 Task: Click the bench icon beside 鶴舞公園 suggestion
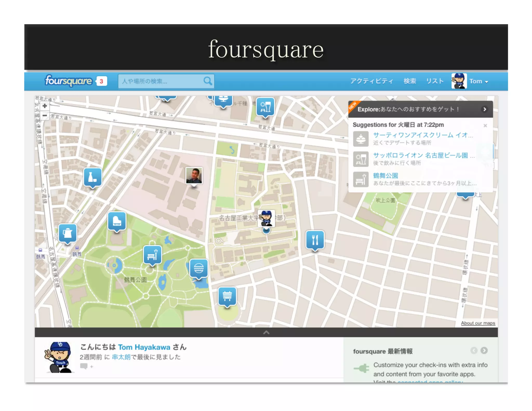tap(361, 179)
